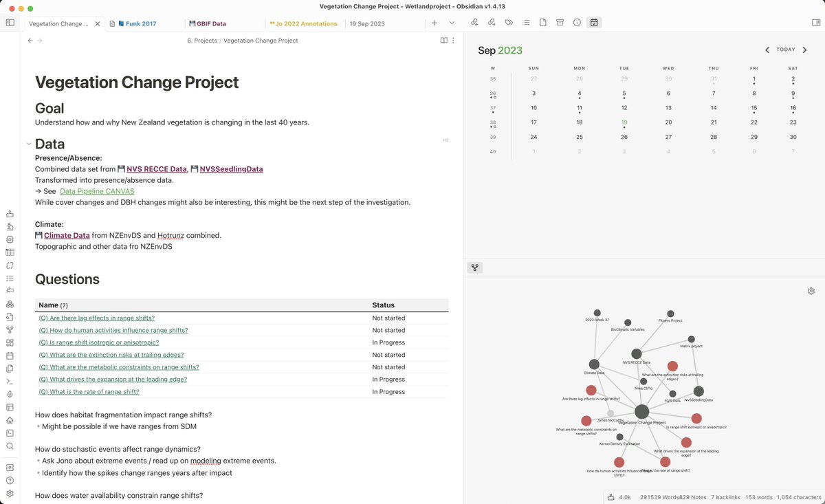Open the daily note calendar icon in the left ribbon
This screenshot has height=504, width=825.
(x=10, y=355)
